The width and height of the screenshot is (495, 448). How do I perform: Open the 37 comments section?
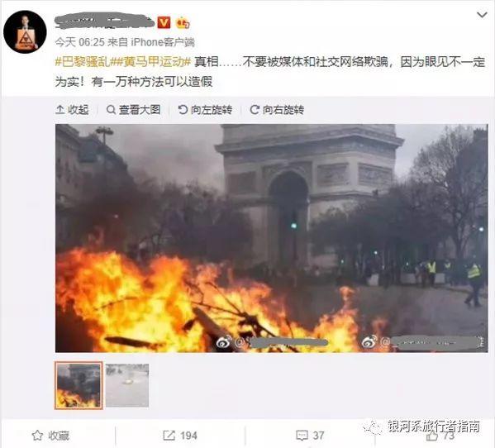[x=310, y=436]
